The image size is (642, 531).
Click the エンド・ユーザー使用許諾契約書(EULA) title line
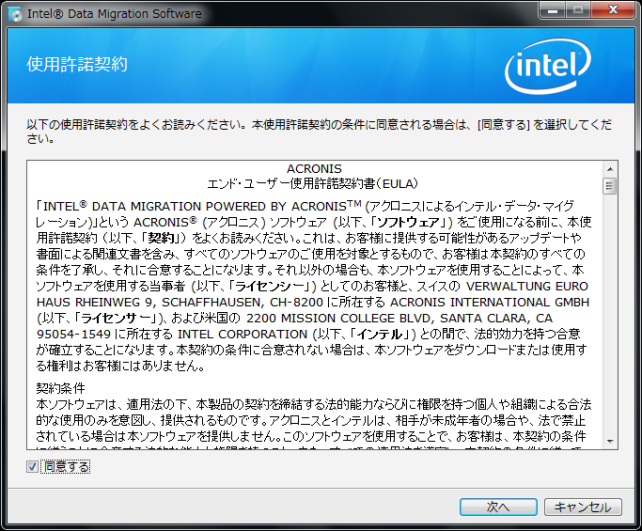[312, 183]
